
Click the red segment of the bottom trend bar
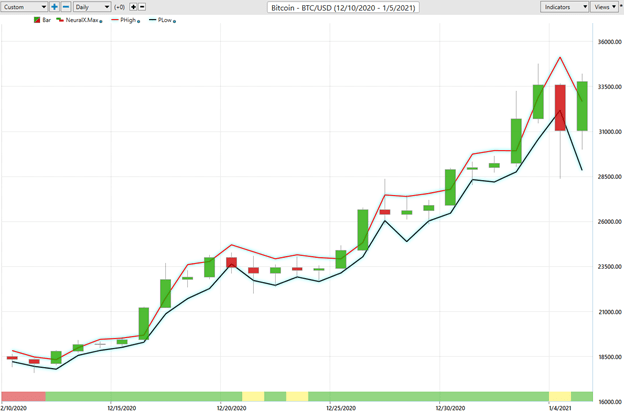tap(23, 396)
